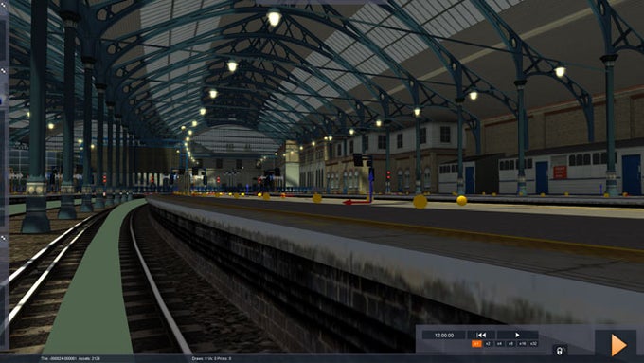Click the Draws Vs Prims status text
The width and height of the screenshot is (644, 363).
coord(211,359)
